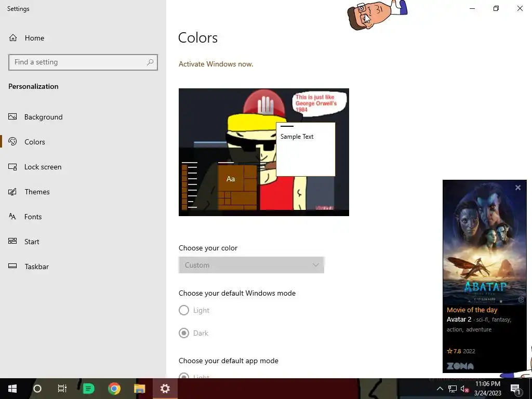Click the Settings gear taskbar icon
532x399 pixels.
[x=165, y=389]
